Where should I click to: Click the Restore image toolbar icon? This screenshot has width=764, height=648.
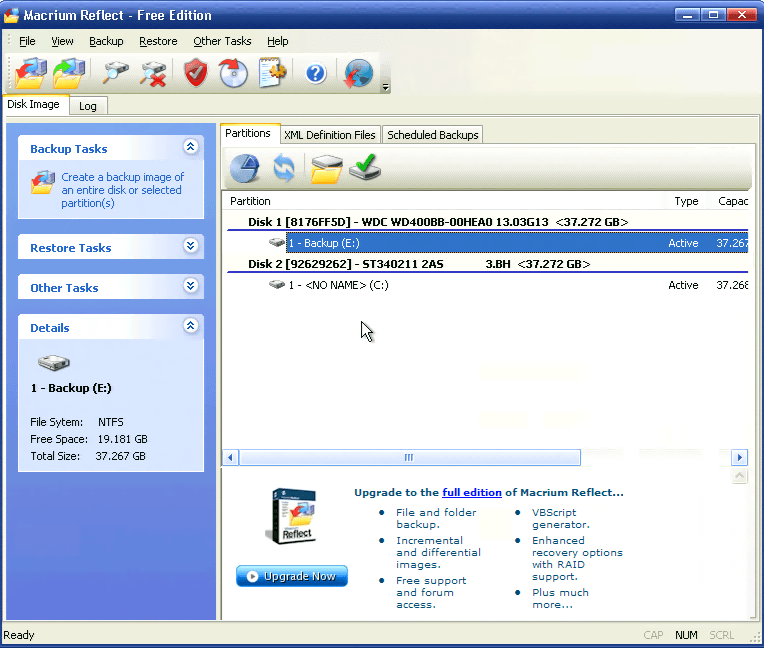click(69, 73)
